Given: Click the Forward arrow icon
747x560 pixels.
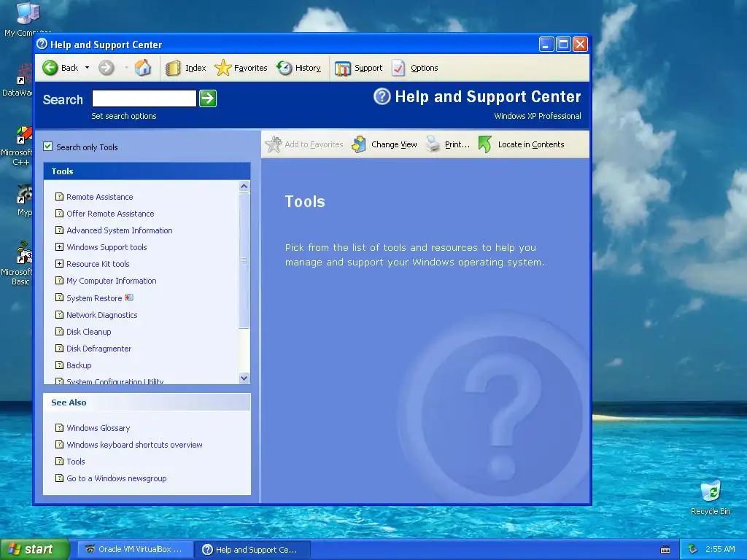Looking at the screenshot, I should 107,68.
